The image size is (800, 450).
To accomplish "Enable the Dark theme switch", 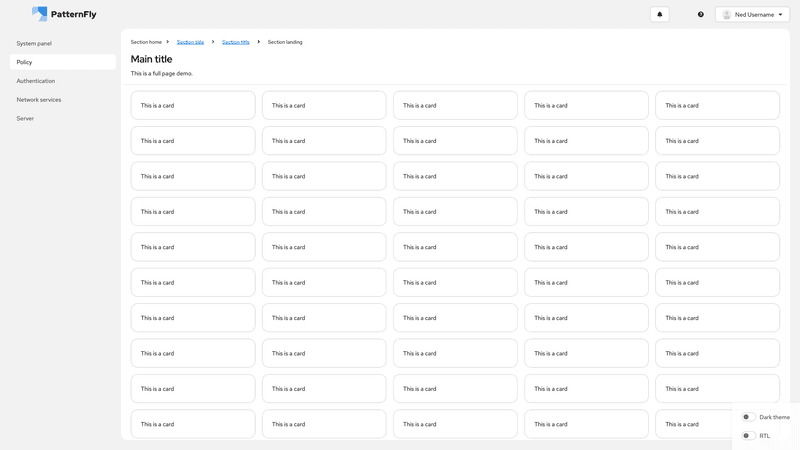I will click(x=748, y=417).
